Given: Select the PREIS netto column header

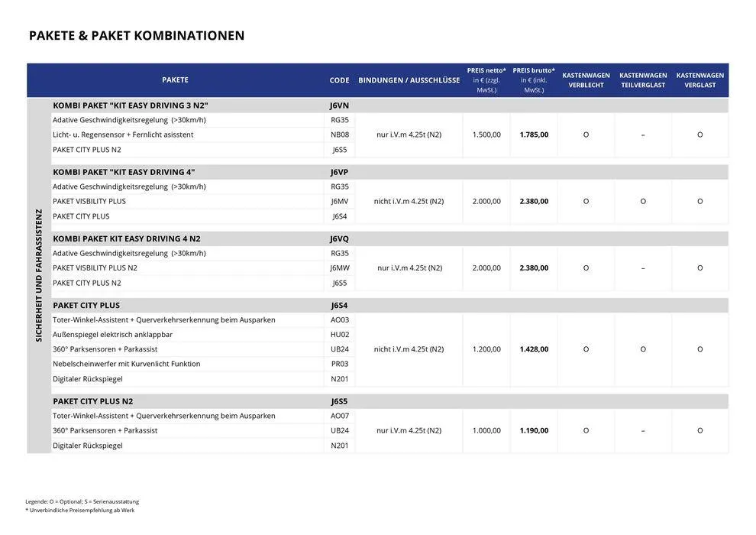Looking at the screenshot, I should [486, 80].
